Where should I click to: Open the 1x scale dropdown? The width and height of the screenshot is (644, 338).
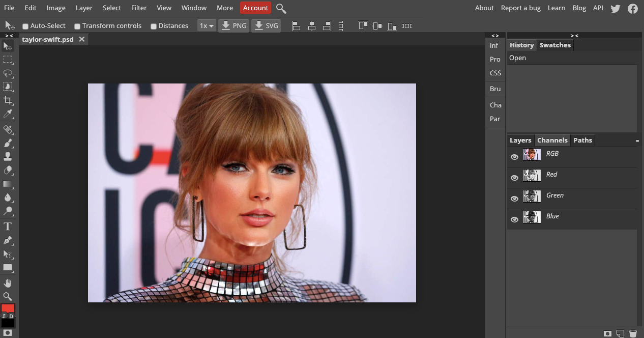pyautogui.click(x=207, y=25)
